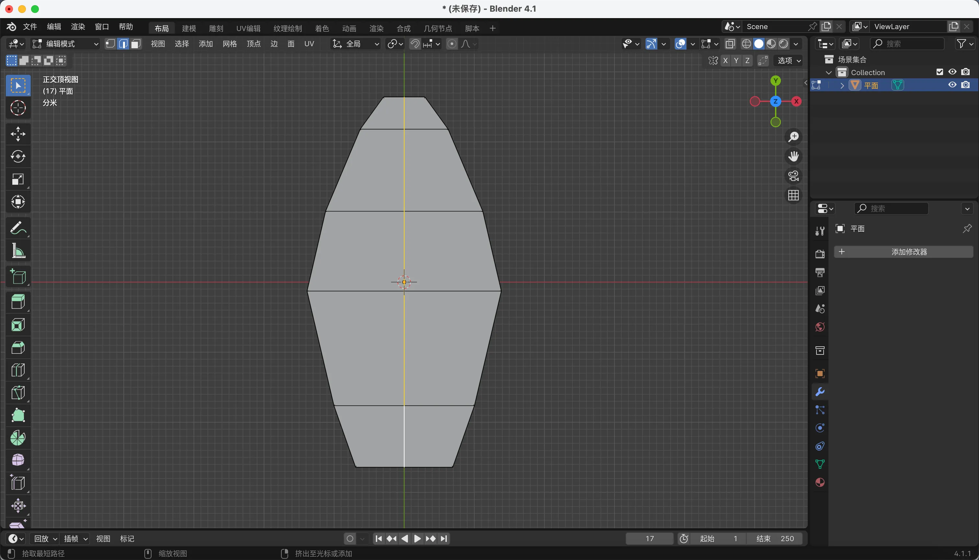Click the camera view icon
The width and height of the screenshot is (979, 560).
(793, 176)
